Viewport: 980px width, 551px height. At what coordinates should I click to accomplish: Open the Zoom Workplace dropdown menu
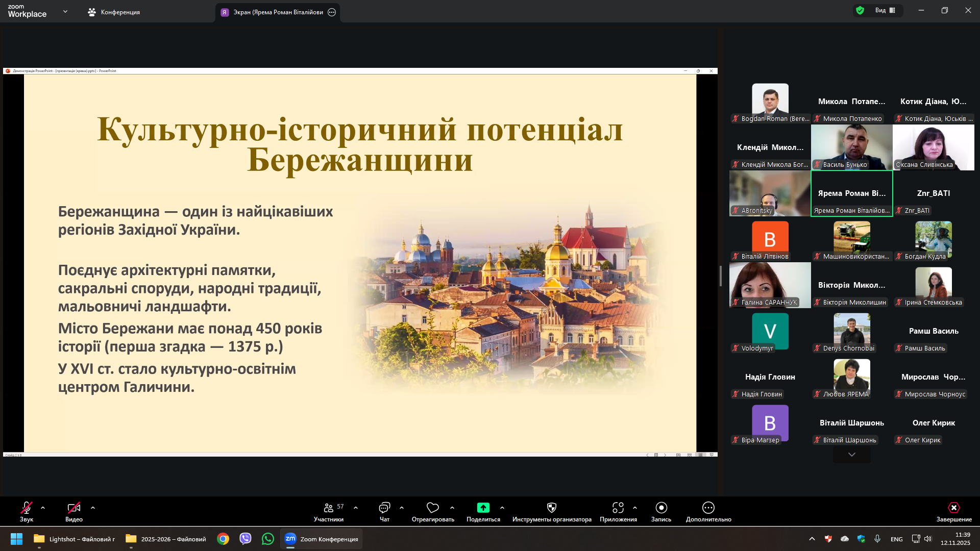tap(65, 11)
